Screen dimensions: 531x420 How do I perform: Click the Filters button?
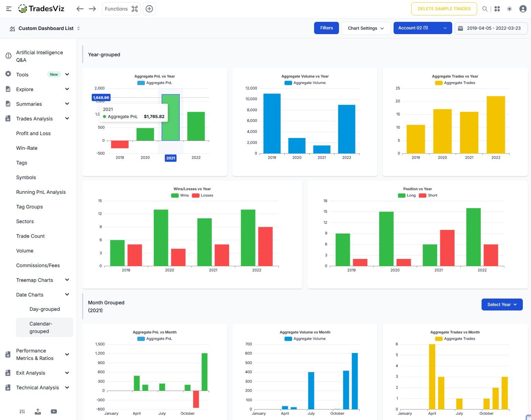[326, 28]
